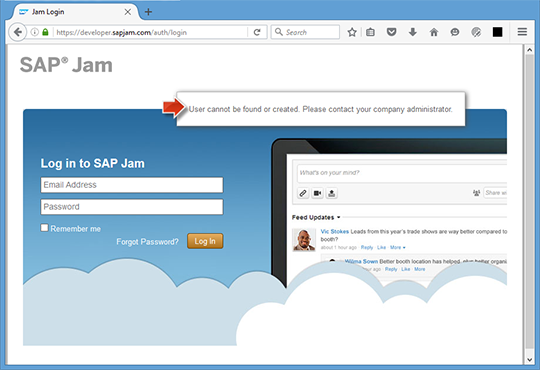Reload the page with the refresh icon
Image resolution: width=540 pixels, height=370 pixels.
point(257,32)
